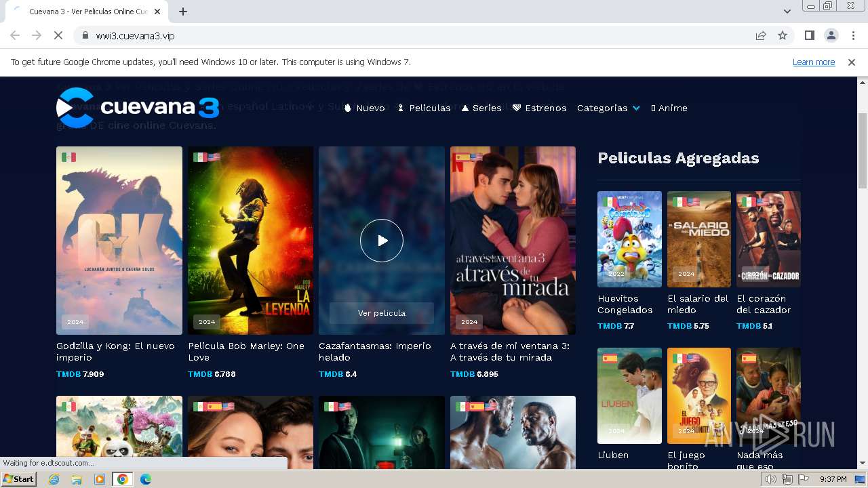
Task: Expand the Categorias dropdown
Action: click(x=608, y=108)
